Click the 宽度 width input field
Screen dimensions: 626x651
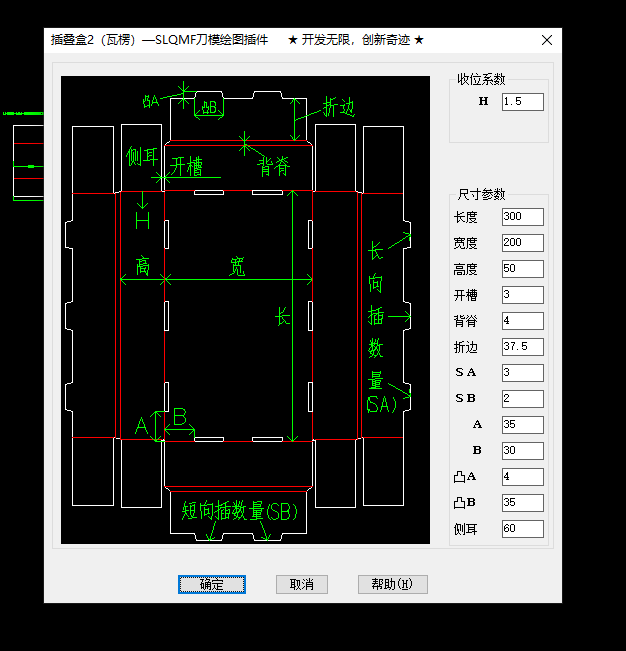point(522,243)
